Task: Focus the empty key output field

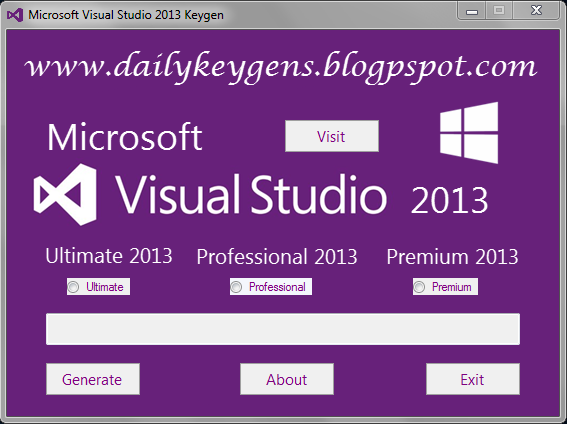Action: (x=283, y=329)
